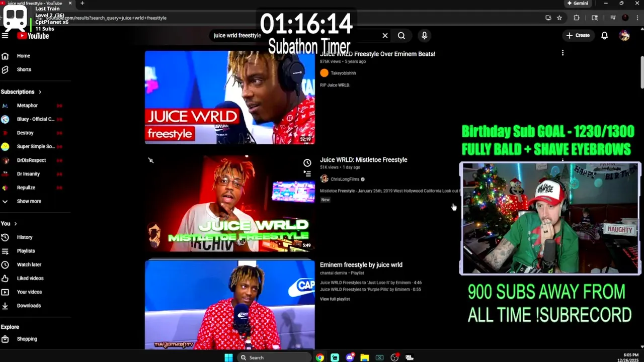Open the Chrome profile avatar
Image resolution: width=644 pixels, height=362 pixels.
pyautogui.click(x=625, y=18)
